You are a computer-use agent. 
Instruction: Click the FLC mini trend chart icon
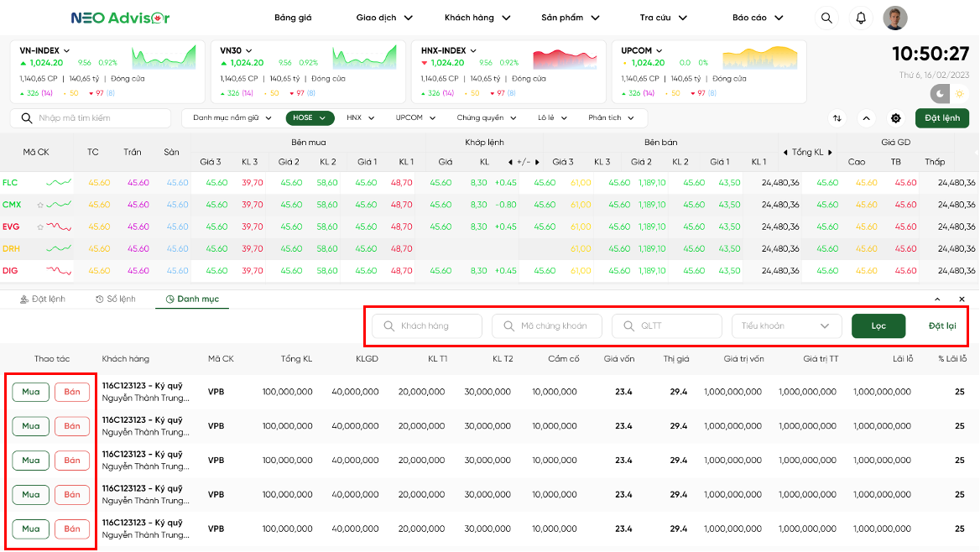[x=58, y=182]
